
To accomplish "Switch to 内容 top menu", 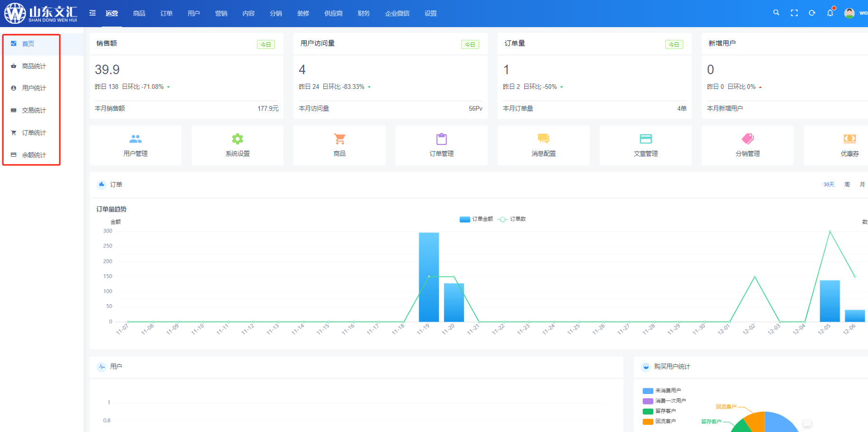I will pyautogui.click(x=248, y=13).
